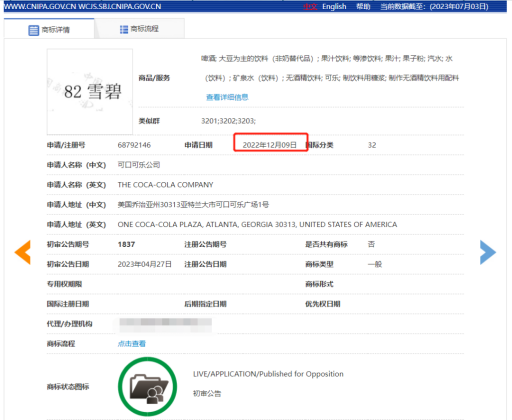The image size is (512, 420).
Task: Select Chinese applicant name 可口可乐公司
Action: (139, 165)
